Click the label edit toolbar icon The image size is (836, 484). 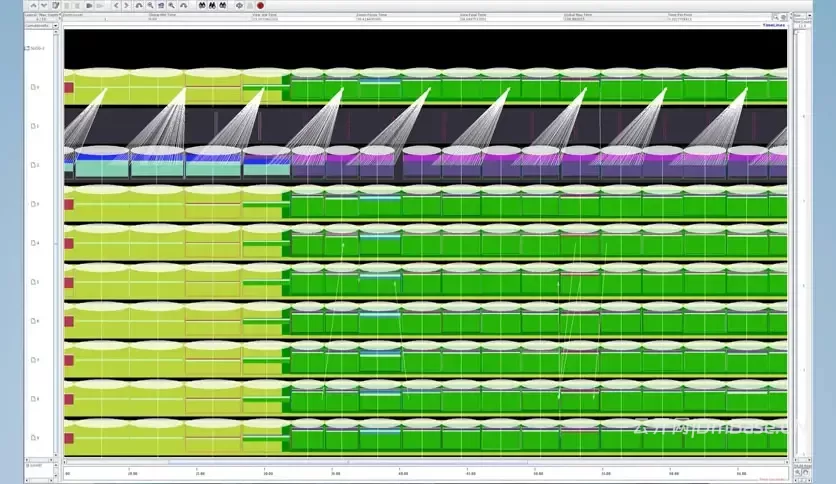click(x=55, y=5)
